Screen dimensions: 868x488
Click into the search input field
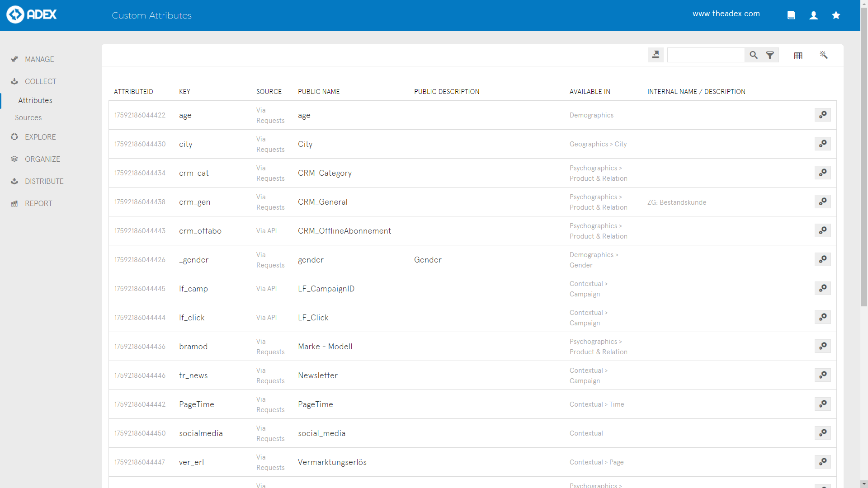705,55
